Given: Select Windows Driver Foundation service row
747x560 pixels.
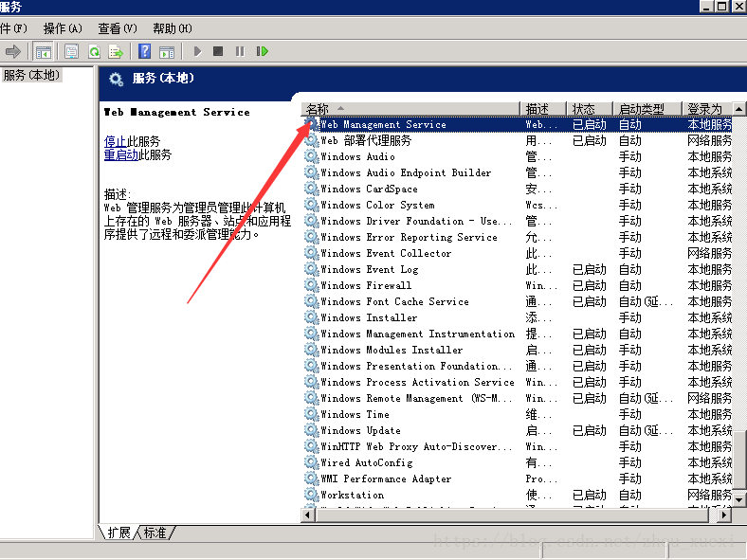Looking at the screenshot, I should [519, 221].
